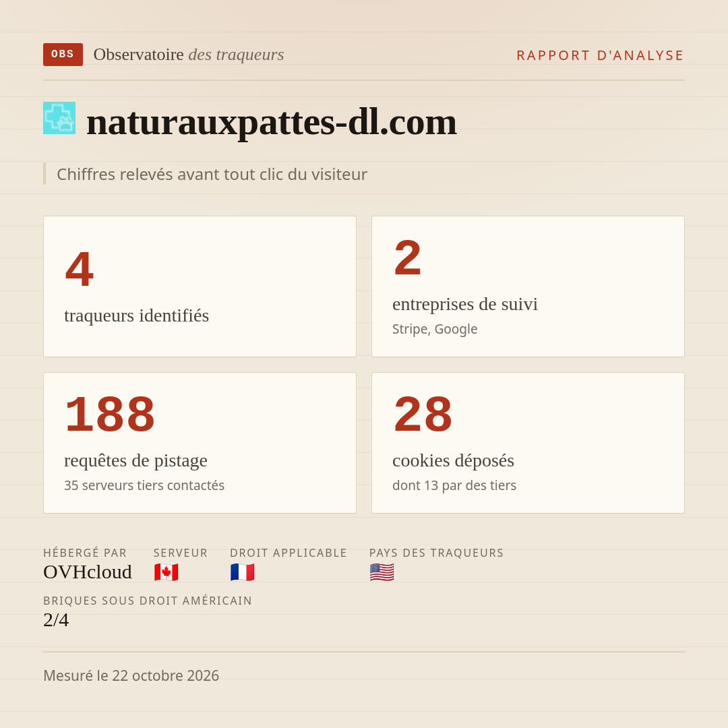Click 'entreprises de suivi' label
The image size is (728, 728).
(464, 304)
